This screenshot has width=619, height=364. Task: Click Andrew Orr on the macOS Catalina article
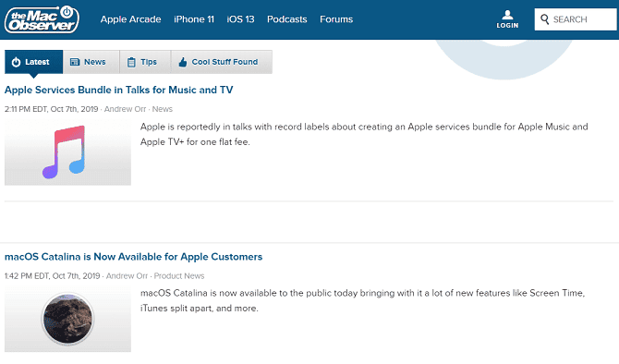point(127,276)
